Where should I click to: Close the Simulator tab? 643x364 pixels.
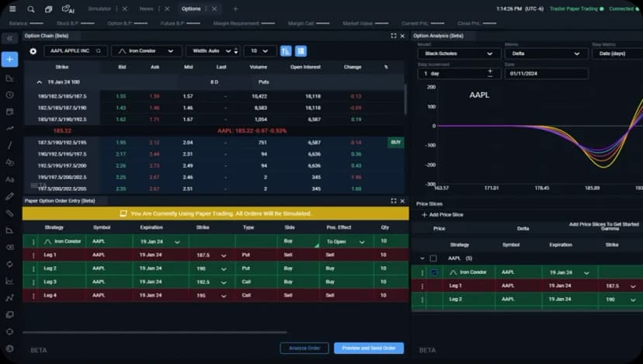[x=125, y=9]
